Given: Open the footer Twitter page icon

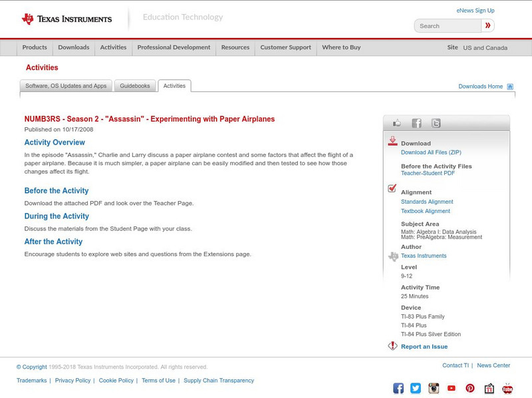Looking at the screenshot, I should point(416,388).
